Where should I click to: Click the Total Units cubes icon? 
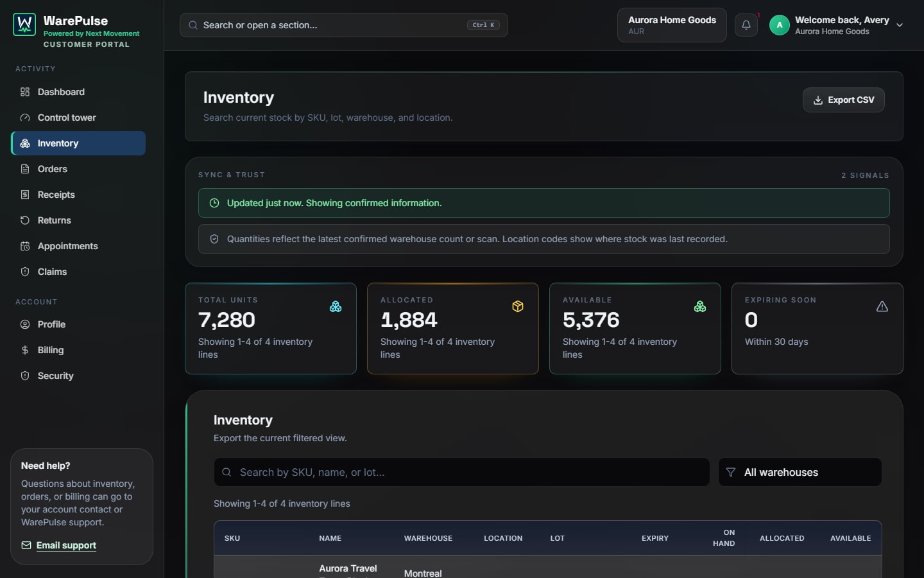(336, 306)
